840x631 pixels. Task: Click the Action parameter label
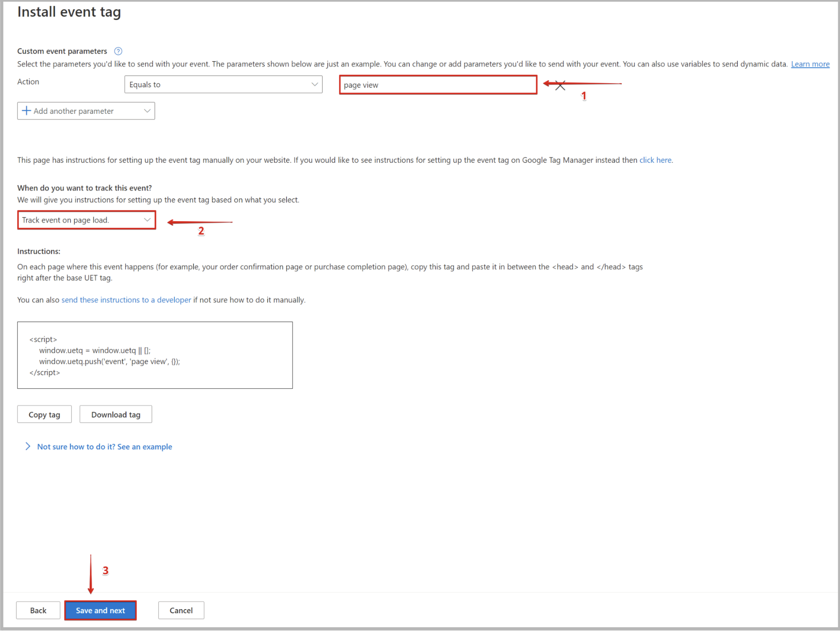(28, 82)
